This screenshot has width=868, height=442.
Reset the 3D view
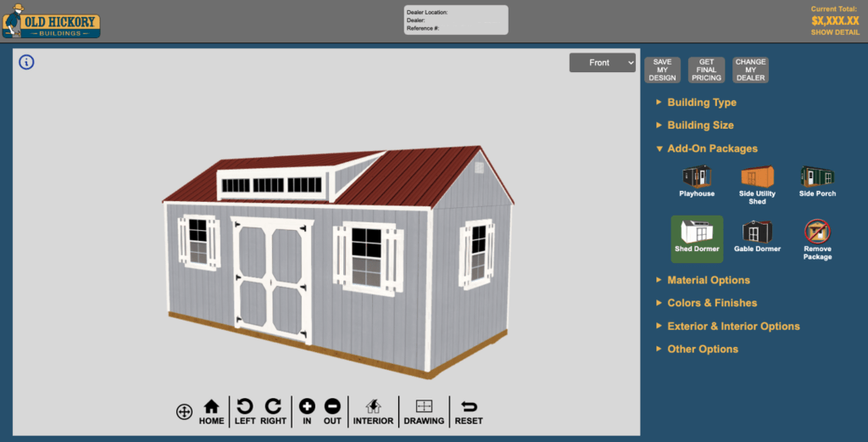coord(469,411)
